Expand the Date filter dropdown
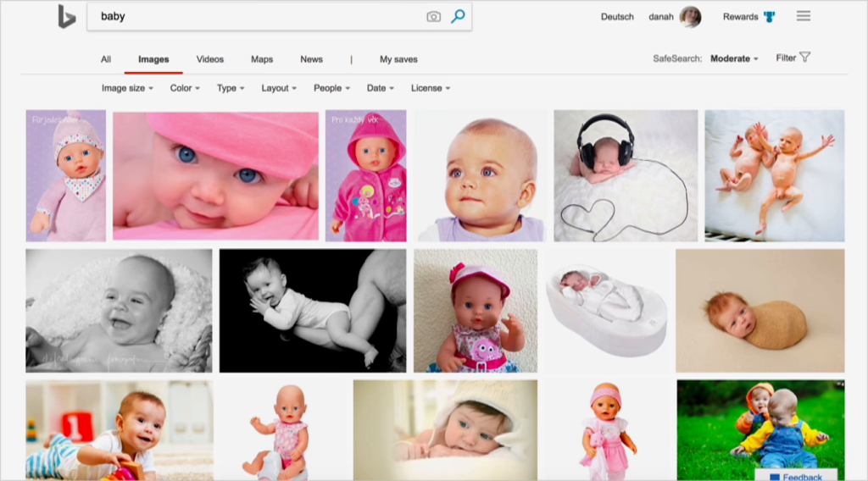This screenshot has height=481, width=868. click(381, 88)
